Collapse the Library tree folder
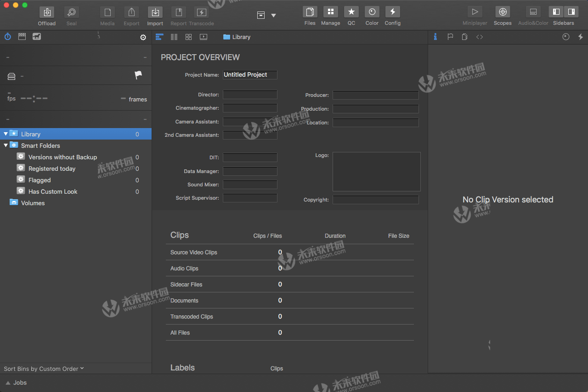 (6, 134)
